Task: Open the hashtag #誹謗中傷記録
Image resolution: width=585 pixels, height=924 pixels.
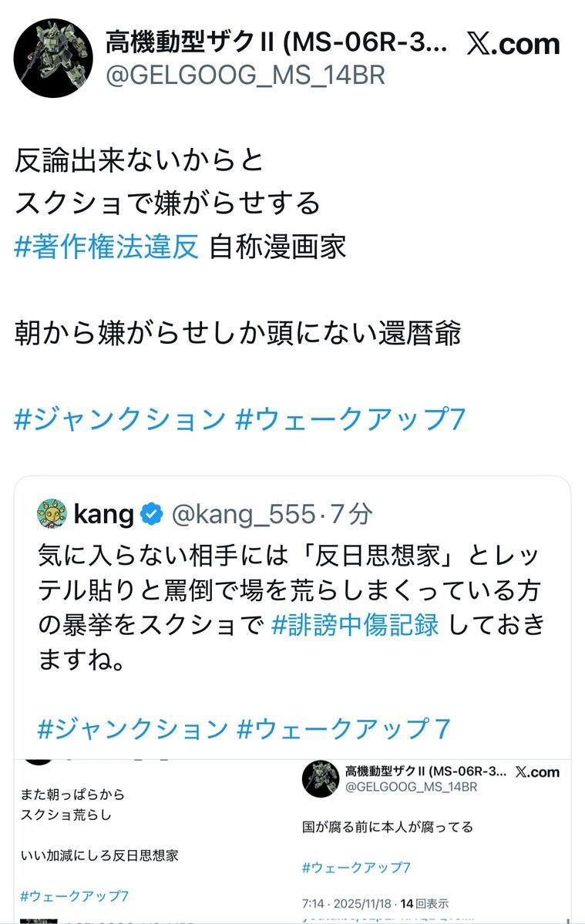Action: coord(355,625)
